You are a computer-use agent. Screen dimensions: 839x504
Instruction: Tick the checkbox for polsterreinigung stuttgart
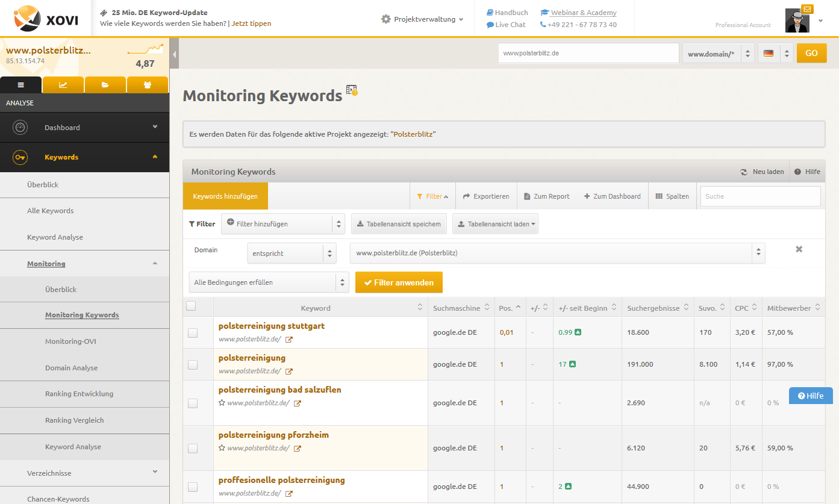(193, 332)
